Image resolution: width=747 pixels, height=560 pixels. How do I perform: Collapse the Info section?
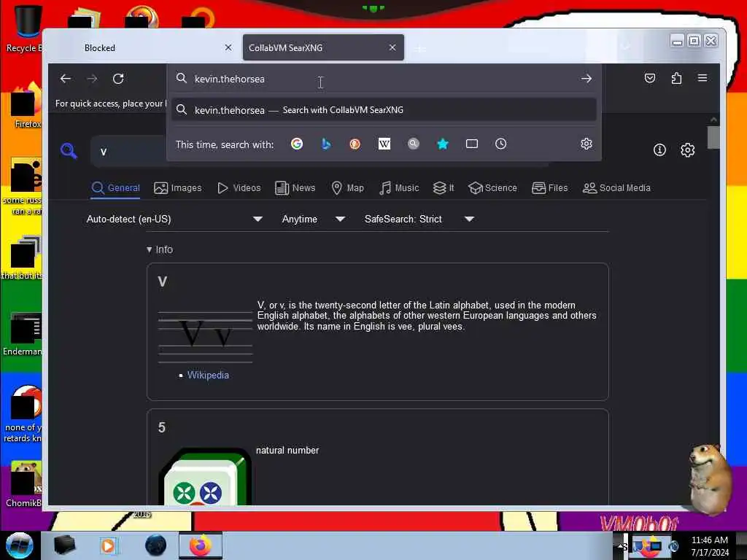160,249
